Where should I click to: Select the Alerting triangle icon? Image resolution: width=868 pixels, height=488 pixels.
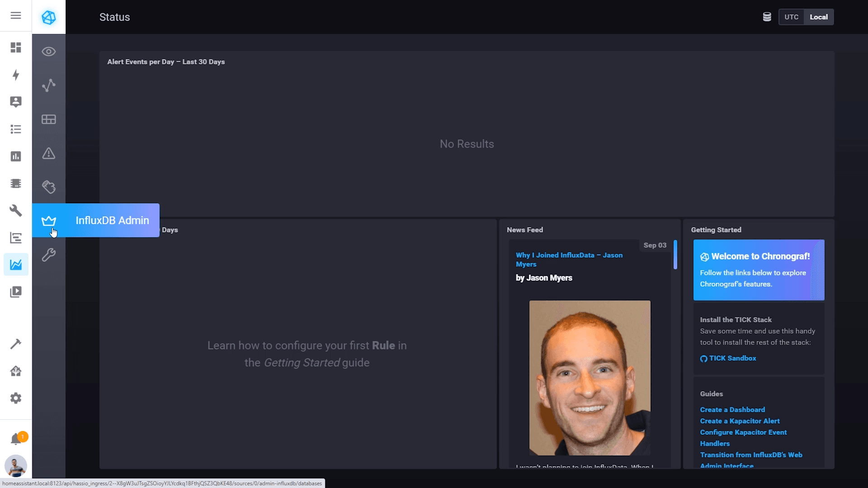click(x=49, y=154)
